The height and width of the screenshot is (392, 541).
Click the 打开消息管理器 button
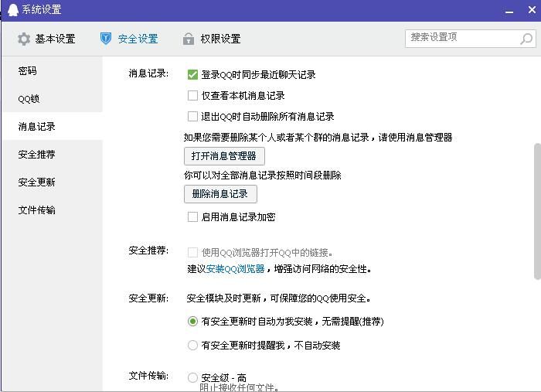click(x=224, y=156)
